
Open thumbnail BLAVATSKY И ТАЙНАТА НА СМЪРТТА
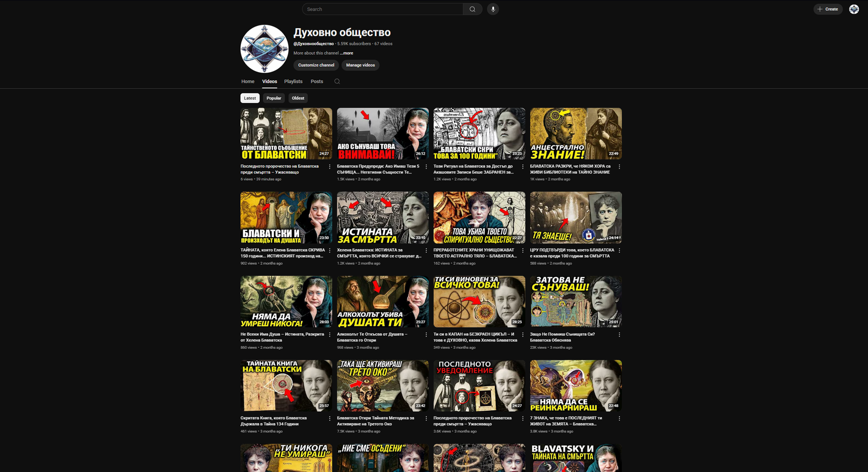tap(576, 458)
